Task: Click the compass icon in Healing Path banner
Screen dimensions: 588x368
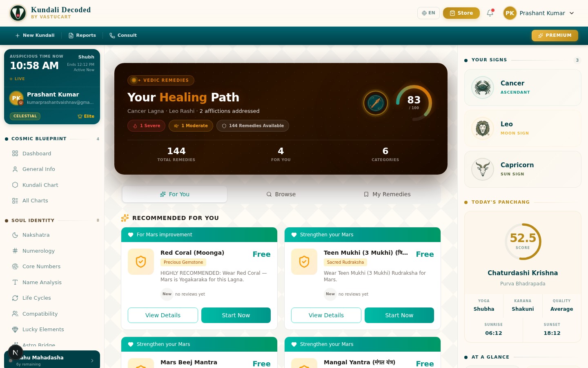Action: [x=376, y=103]
